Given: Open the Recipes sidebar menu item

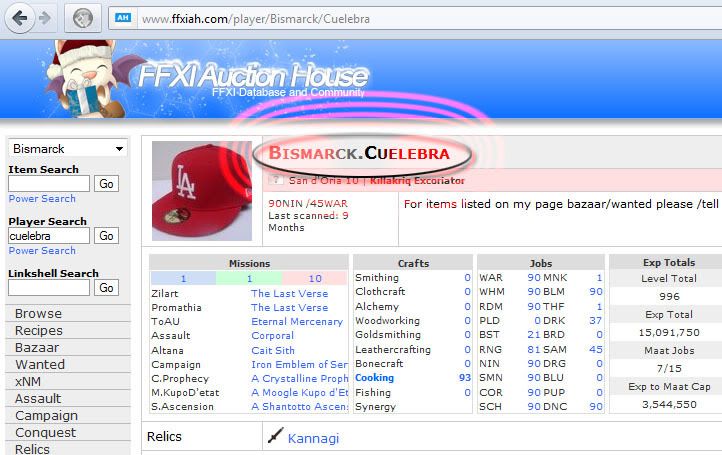Looking at the screenshot, I should (x=39, y=330).
